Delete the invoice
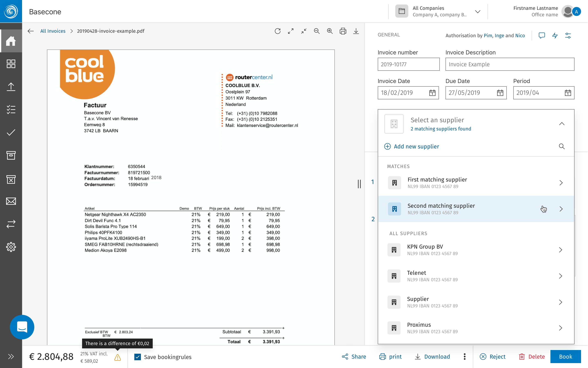Viewport: 588px width, 368px height. pos(532,357)
